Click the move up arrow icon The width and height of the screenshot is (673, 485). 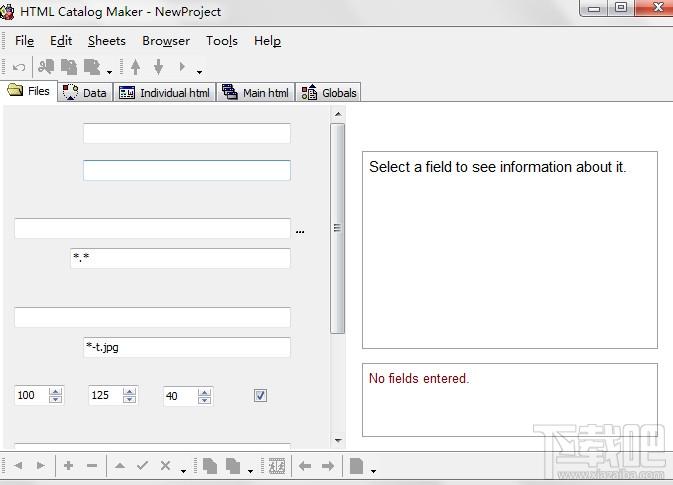click(136, 67)
